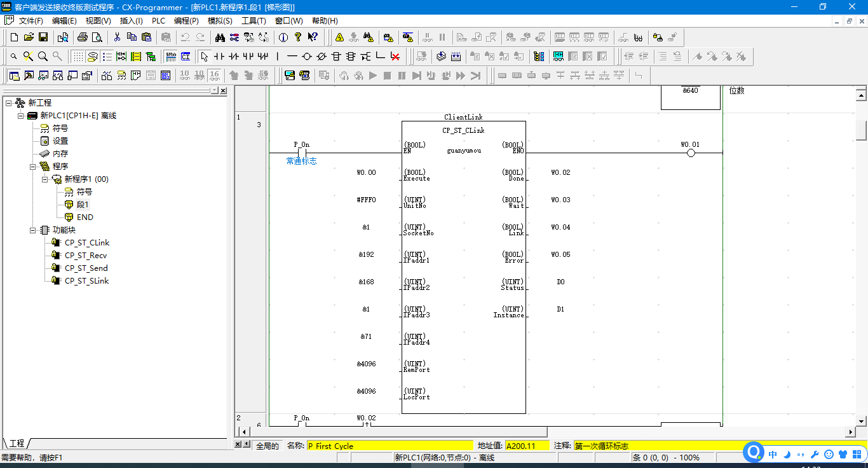Click the Print icon in toolbar
Image resolution: width=868 pixels, height=468 pixels.
(83, 38)
